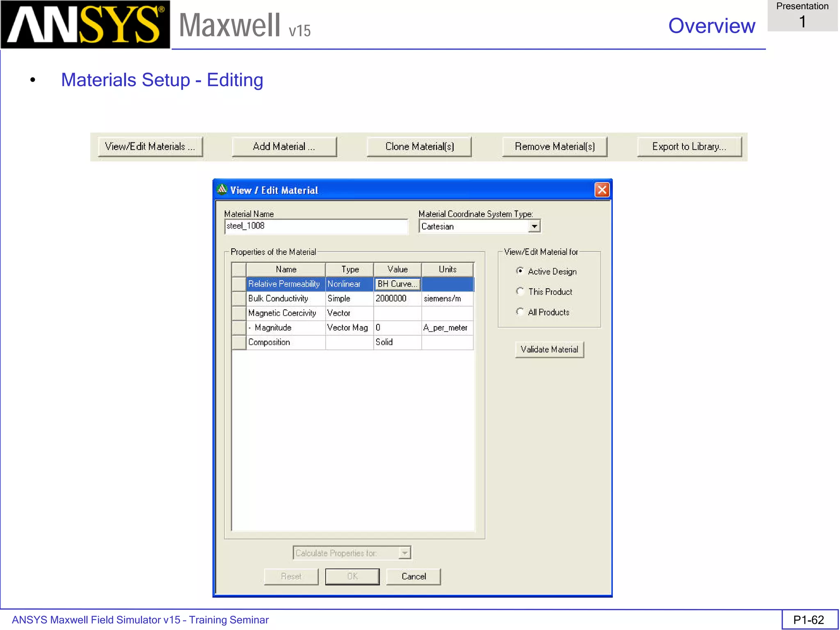The image size is (840, 630).
Task: Click the Add Material button
Action: click(x=284, y=147)
